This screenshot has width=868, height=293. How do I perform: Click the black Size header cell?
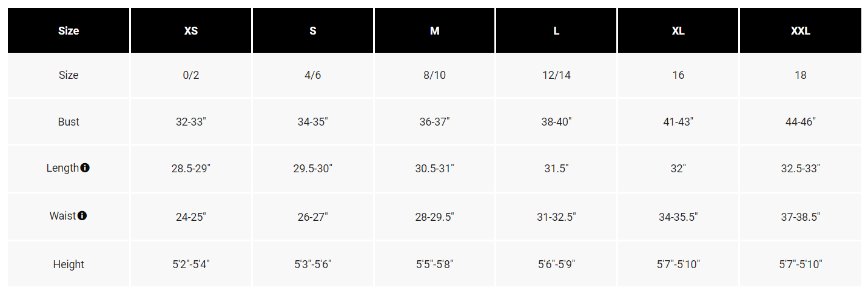(69, 31)
